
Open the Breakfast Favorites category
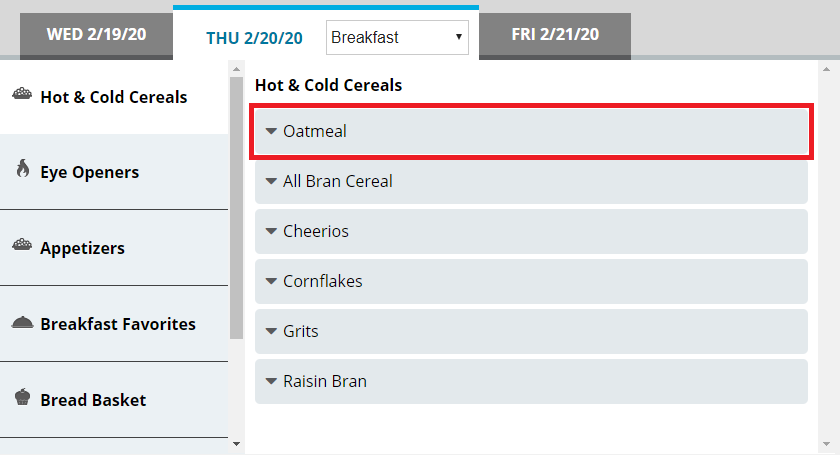pos(118,324)
